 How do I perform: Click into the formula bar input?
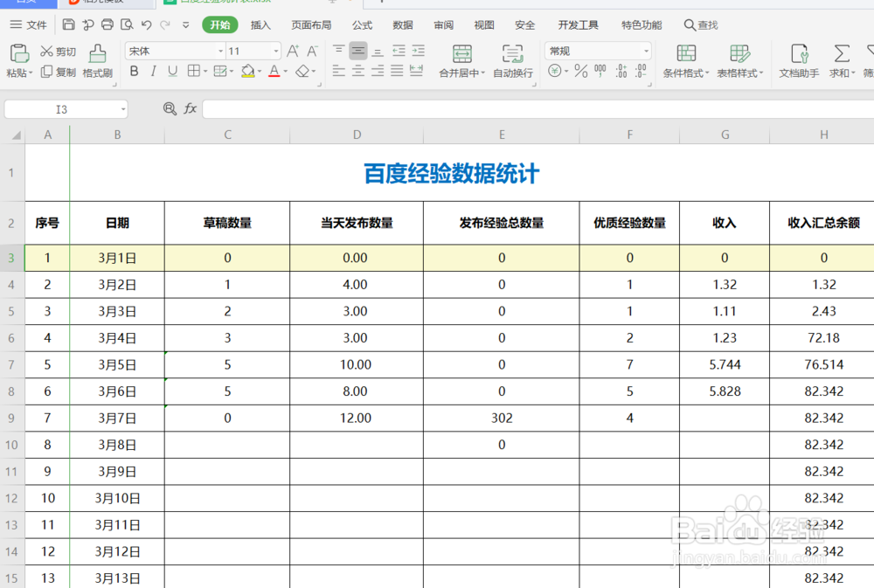(538, 108)
